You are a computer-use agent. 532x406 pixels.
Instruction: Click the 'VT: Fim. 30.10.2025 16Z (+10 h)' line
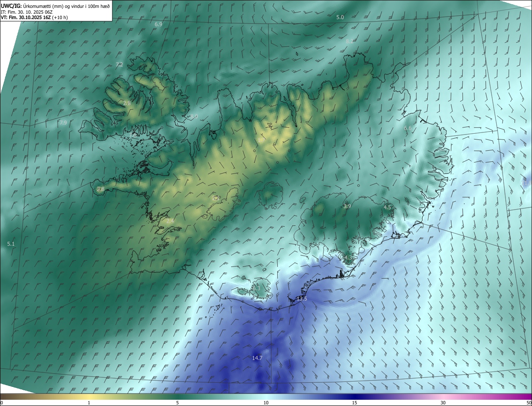click(34, 17)
